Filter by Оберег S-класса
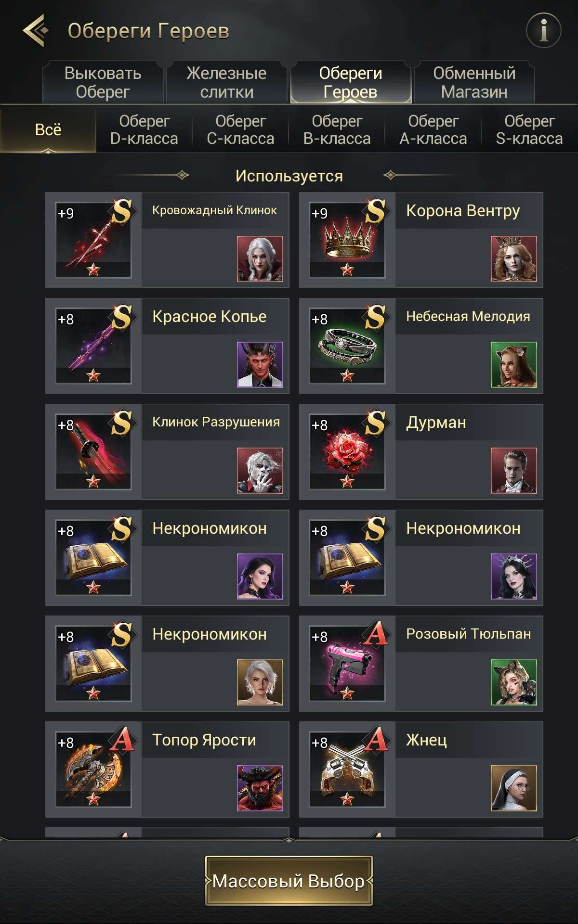Image resolution: width=578 pixels, height=924 pixels. (x=529, y=130)
